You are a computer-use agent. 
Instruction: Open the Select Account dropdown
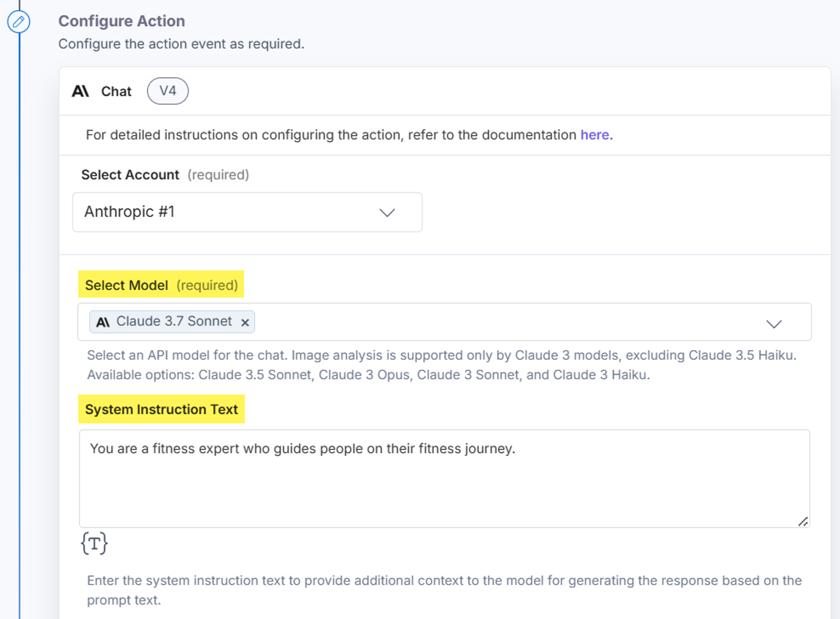pyautogui.click(x=247, y=212)
